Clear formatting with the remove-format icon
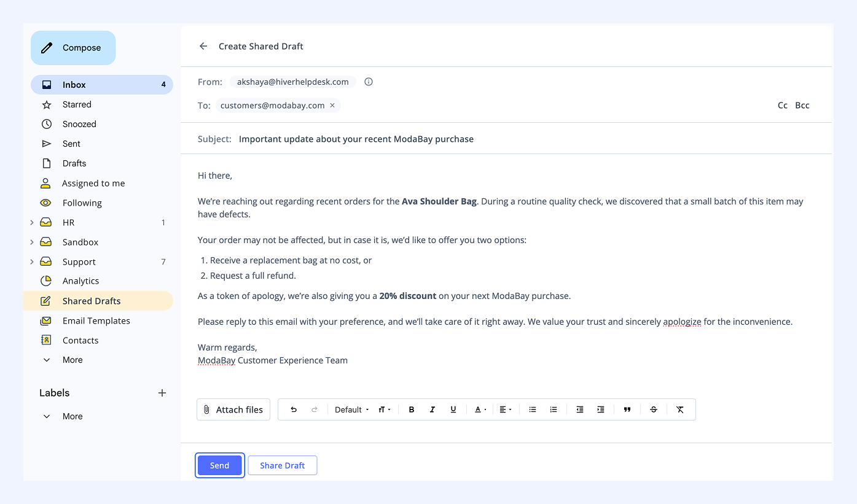The width and height of the screenshot is (857, 504). tap(680, 409)
